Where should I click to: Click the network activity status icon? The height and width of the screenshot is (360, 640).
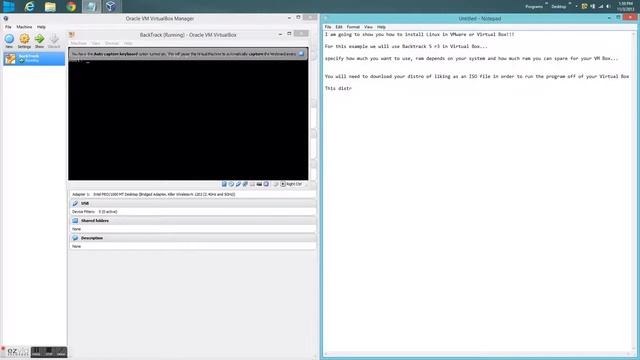pos(245,184)
